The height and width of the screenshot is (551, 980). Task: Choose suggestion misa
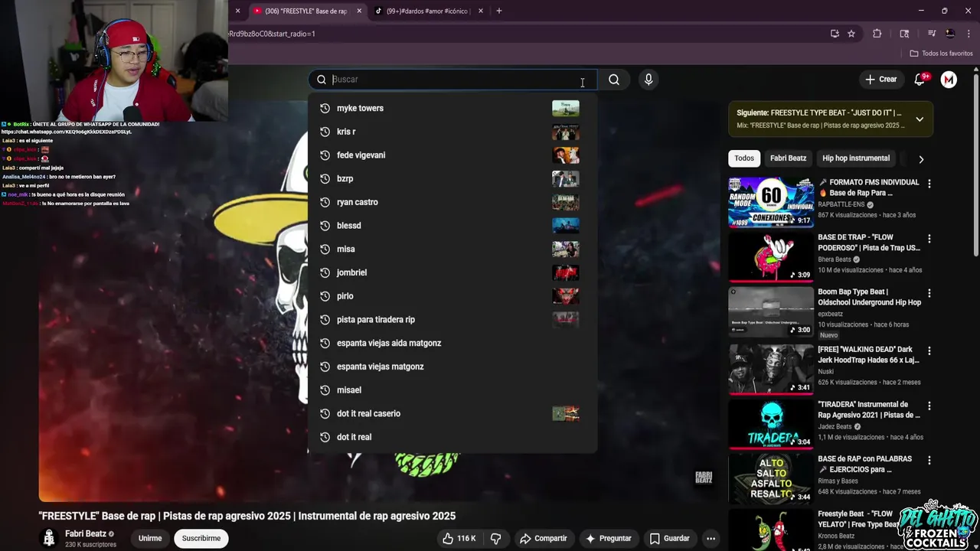[452, 249]
